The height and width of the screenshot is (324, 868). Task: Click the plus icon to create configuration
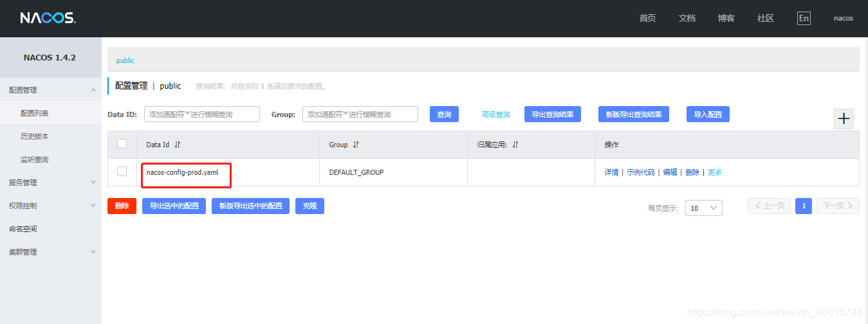(844, 119)
